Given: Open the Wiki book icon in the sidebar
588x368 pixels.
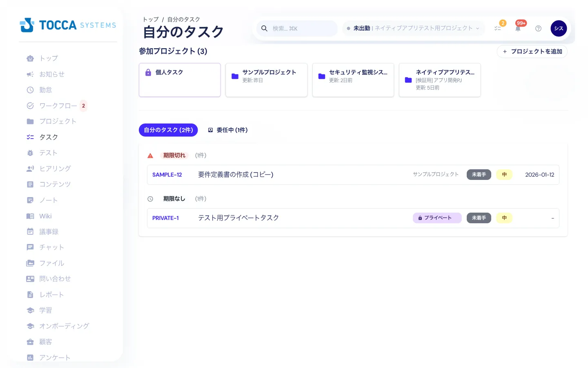Looking at the screenshot, I should tap(30, 216).
